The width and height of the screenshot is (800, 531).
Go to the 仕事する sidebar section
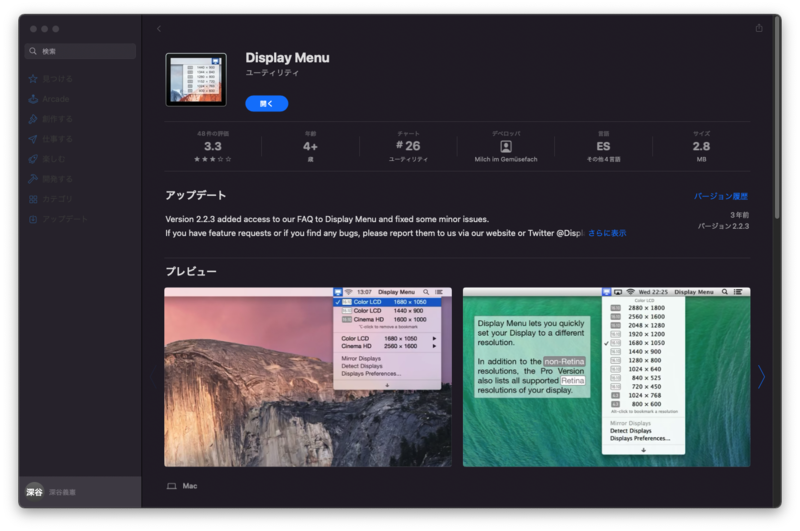tap(51, 139)
